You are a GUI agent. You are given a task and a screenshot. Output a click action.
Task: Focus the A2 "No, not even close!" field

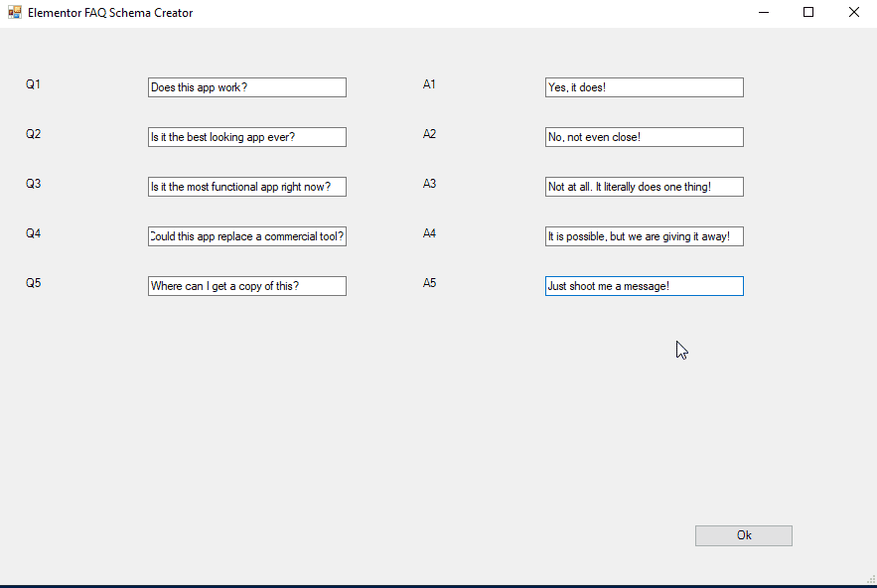644,137
